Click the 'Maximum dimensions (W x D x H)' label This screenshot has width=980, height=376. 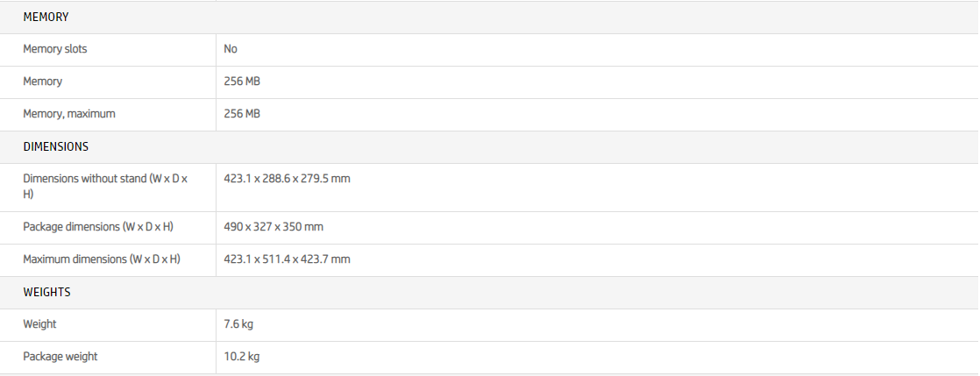point(102,259)
